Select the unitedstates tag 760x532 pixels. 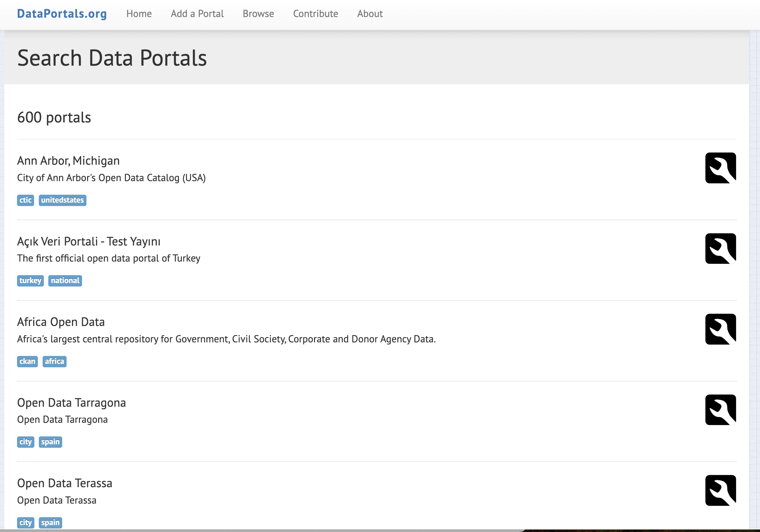tap(62, 200)
